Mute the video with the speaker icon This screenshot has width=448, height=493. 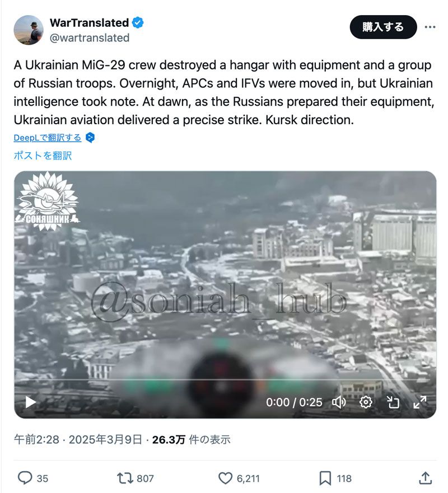coord(339,402)
